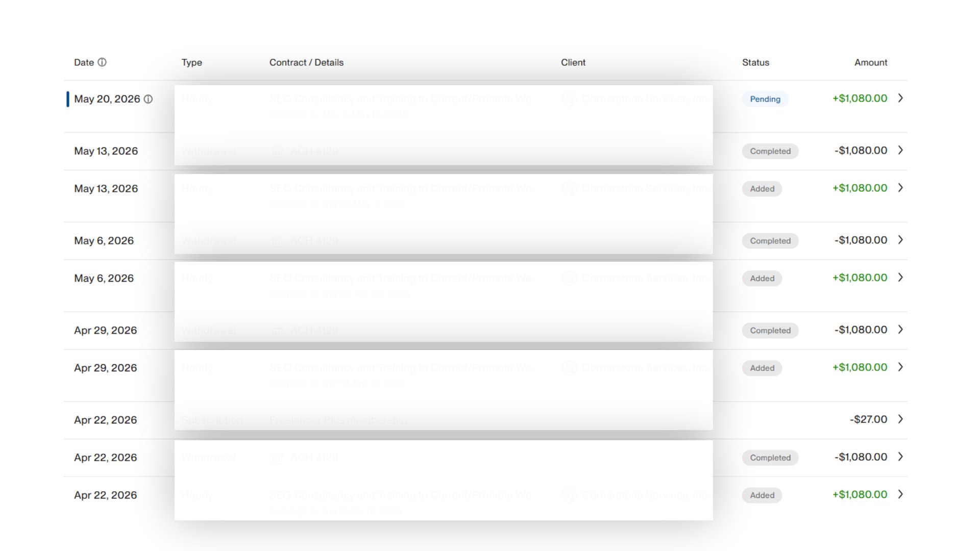The image size is (980, 551).
Task: Click the May 20, 2026 date
Action: pyautogui.click(x=107, y=99)
